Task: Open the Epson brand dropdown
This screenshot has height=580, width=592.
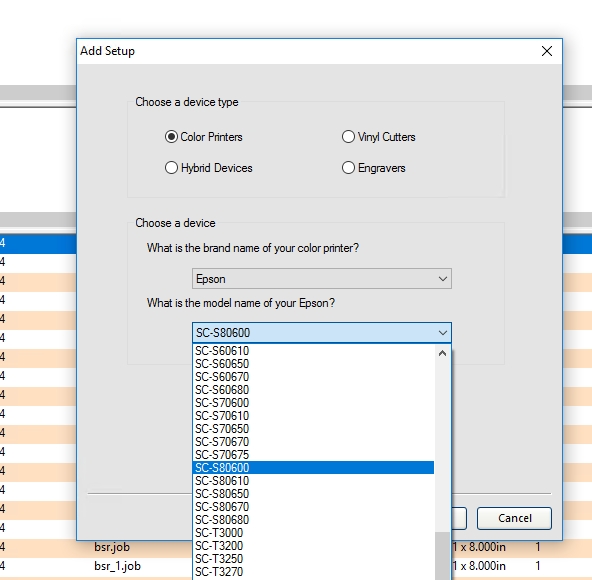Action: coord(322,279)
